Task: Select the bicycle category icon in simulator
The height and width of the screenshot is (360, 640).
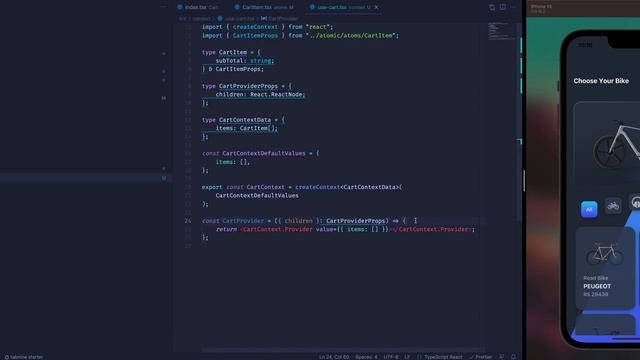Action: [613, 206]
